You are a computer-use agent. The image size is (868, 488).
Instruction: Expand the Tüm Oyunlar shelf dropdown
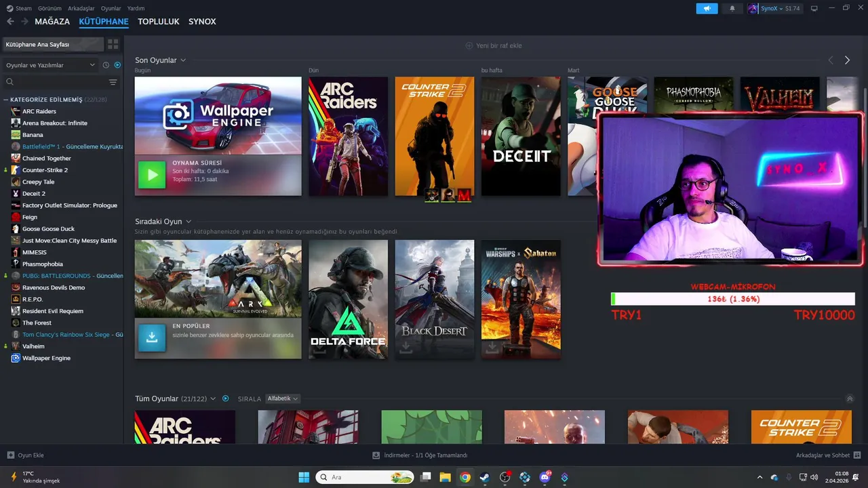[213, 399]
